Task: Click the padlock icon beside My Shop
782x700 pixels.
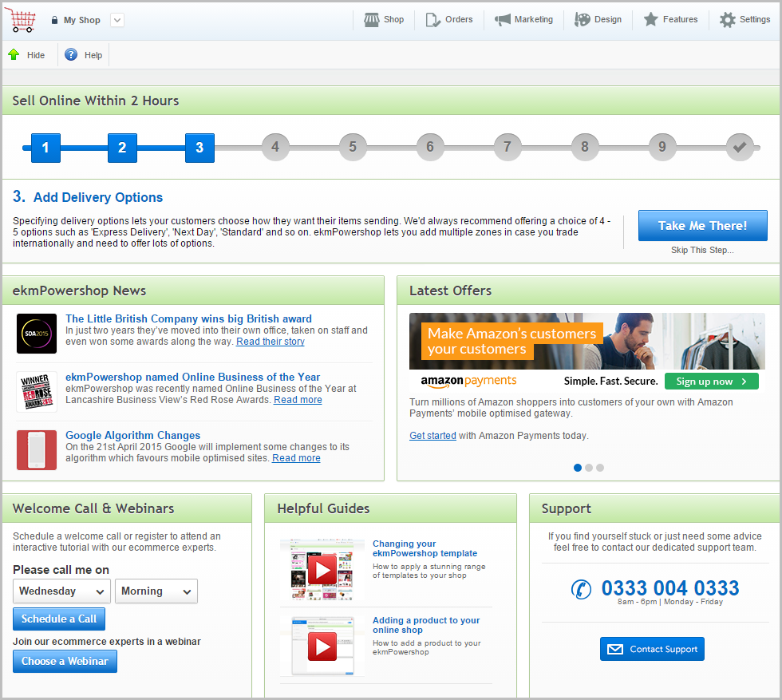Action: tap(54, 21)
